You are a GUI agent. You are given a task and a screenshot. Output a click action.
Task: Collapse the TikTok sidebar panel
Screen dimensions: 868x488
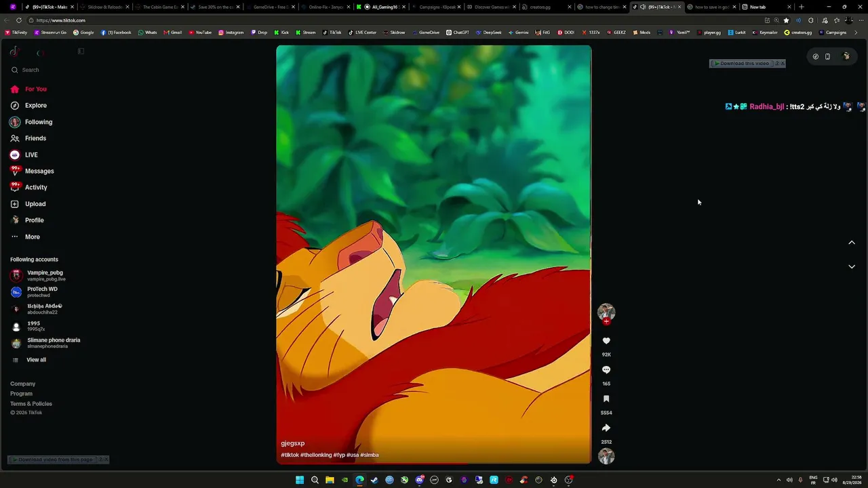81,52
